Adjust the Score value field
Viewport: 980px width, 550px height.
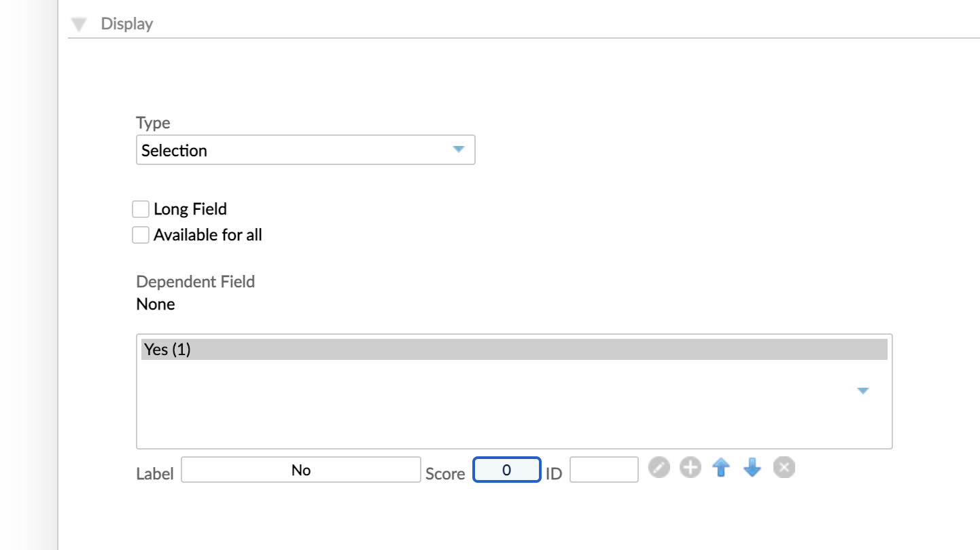tap(506, 469)
